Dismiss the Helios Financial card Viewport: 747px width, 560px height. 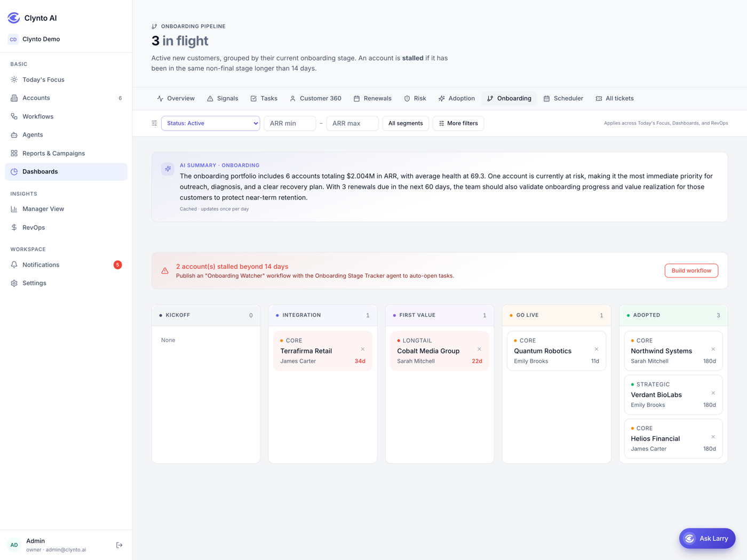tap(713, 437)
